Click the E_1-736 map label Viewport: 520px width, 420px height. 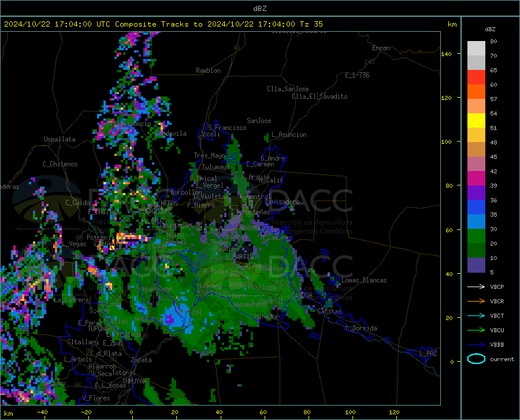pyautogui.click(x=357, y=75)
